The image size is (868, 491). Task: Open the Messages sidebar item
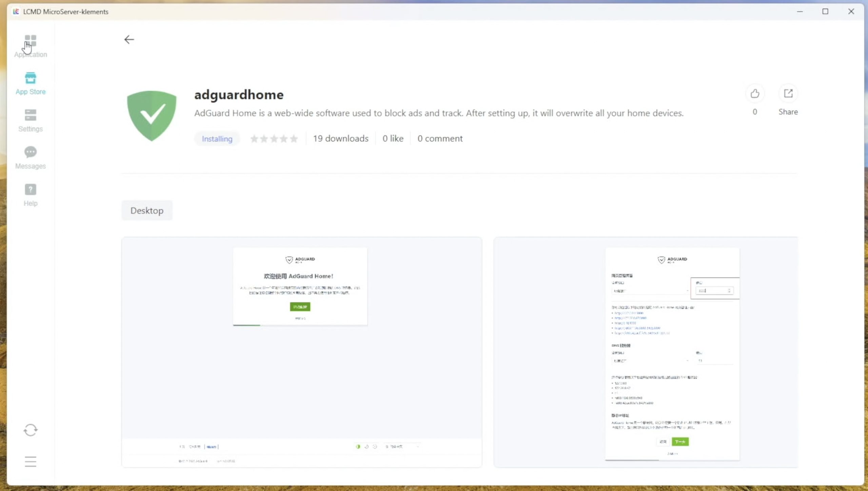pos(31,158)
